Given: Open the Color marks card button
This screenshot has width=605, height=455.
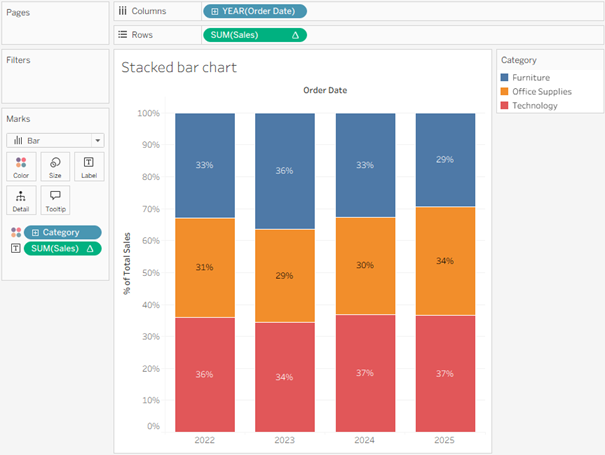Looking at the screenshot, I should pos(21,166).
